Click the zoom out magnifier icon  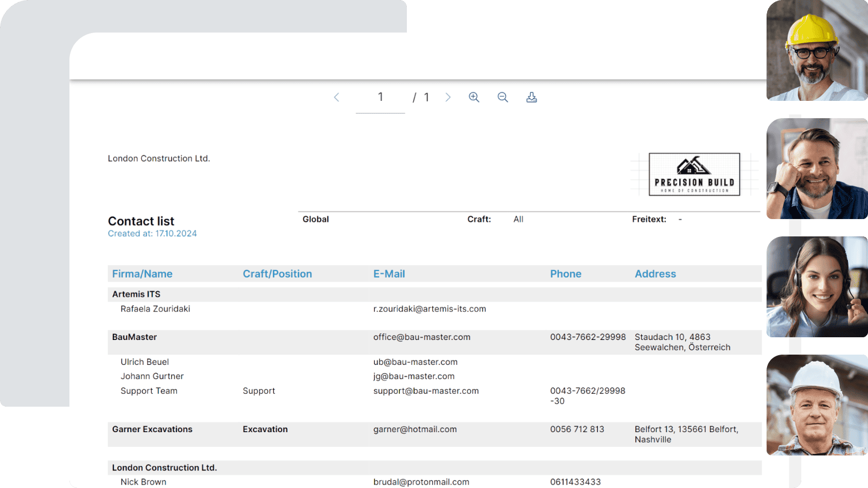coord(502,97)
